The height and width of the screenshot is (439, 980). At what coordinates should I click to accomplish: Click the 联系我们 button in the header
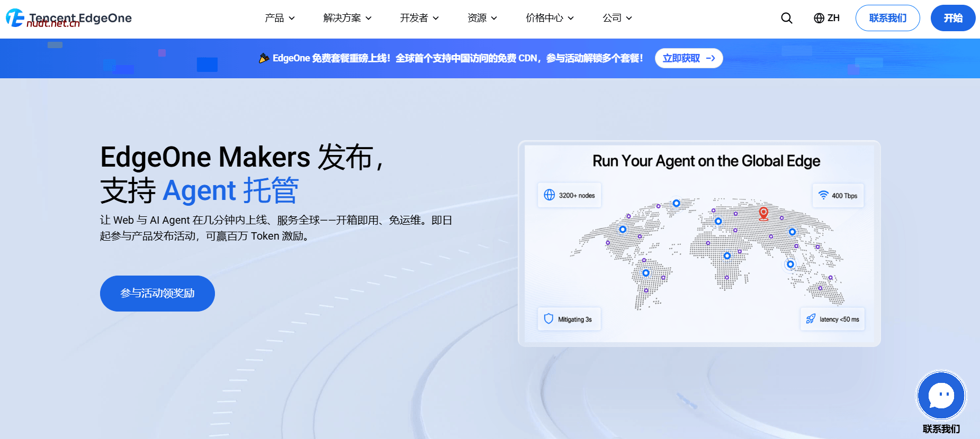click(x=888, y=18)
